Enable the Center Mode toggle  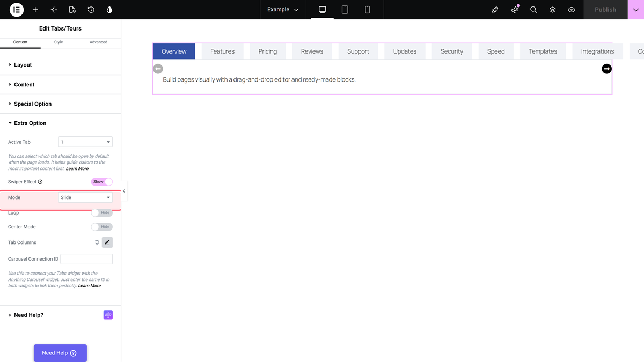pos(102,227)
